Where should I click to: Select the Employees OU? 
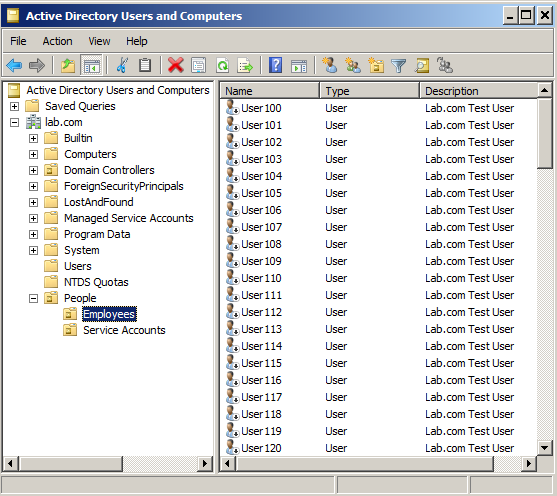[x=109, y=314]
